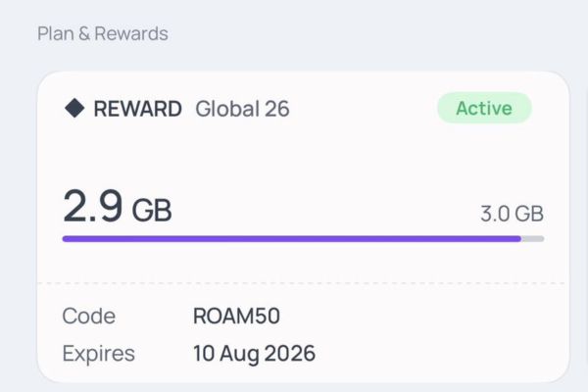
Task: Click the diamond reward icon
Action: pyautogui.click(x=74, y=108)
